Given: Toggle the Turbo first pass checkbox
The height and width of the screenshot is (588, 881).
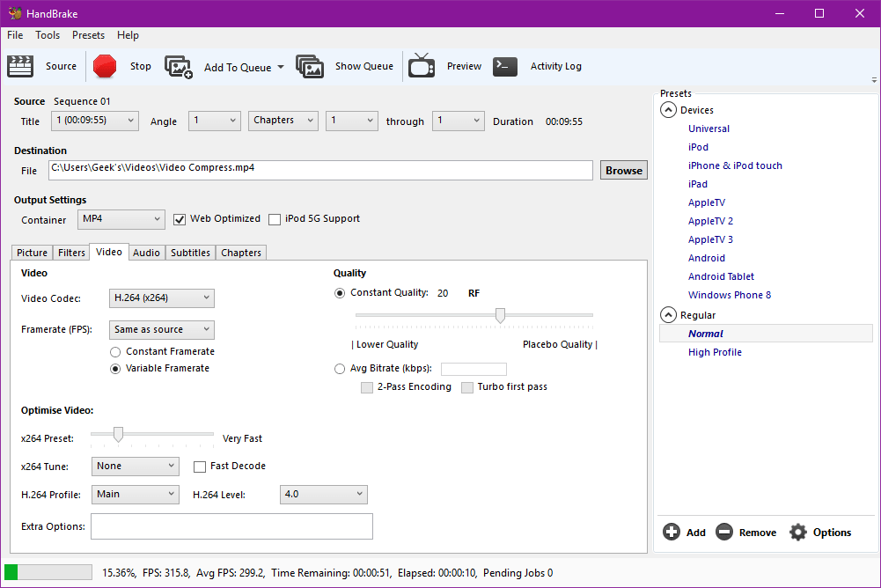Looking at the screenshot, I should 467,387.
